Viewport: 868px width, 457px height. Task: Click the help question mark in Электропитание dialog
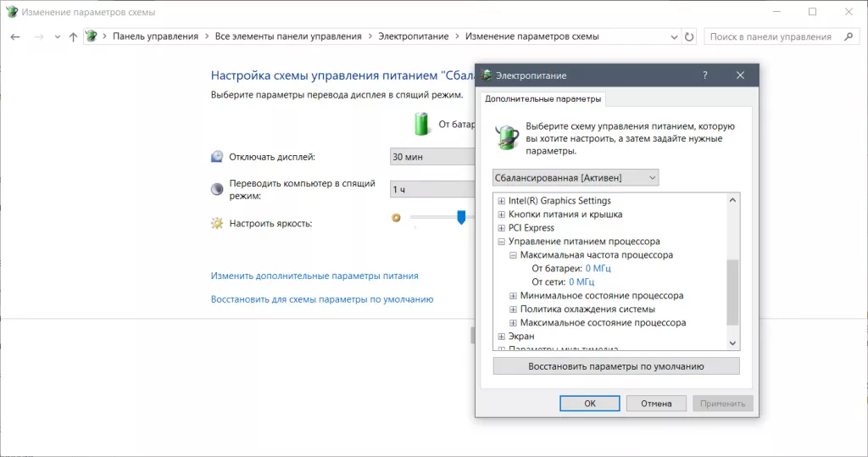pyautogui.click(x=704, y=75)
